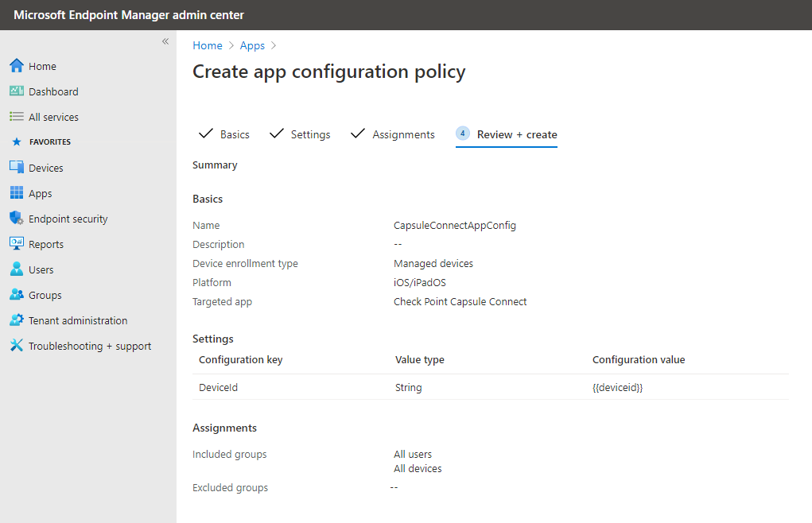This screenshot has height=523, width=812.
Task: Click the Excluded groups label
Action: [x=230, y=488]
